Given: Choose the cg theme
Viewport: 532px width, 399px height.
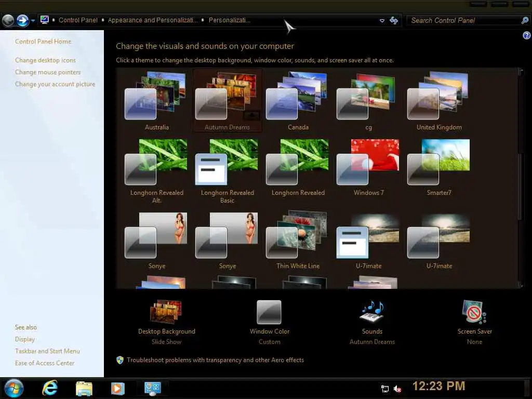Looking at the screenshot, I should [368, 101].
